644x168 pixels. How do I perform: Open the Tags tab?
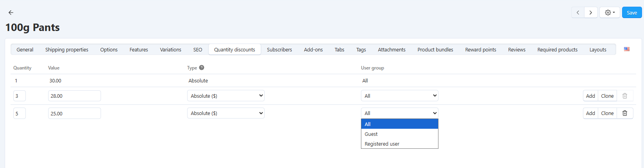pyautogui.click(x=361, y=49)
